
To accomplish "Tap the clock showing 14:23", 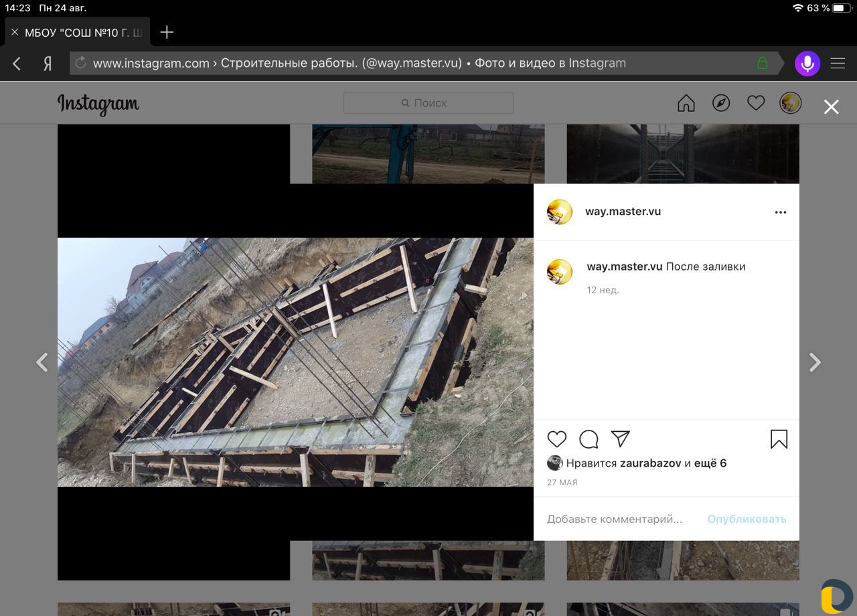I will pos(17,8).
